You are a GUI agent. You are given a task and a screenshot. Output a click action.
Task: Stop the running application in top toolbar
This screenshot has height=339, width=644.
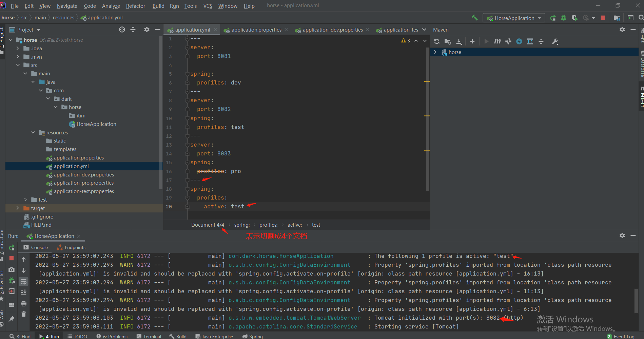603,18
